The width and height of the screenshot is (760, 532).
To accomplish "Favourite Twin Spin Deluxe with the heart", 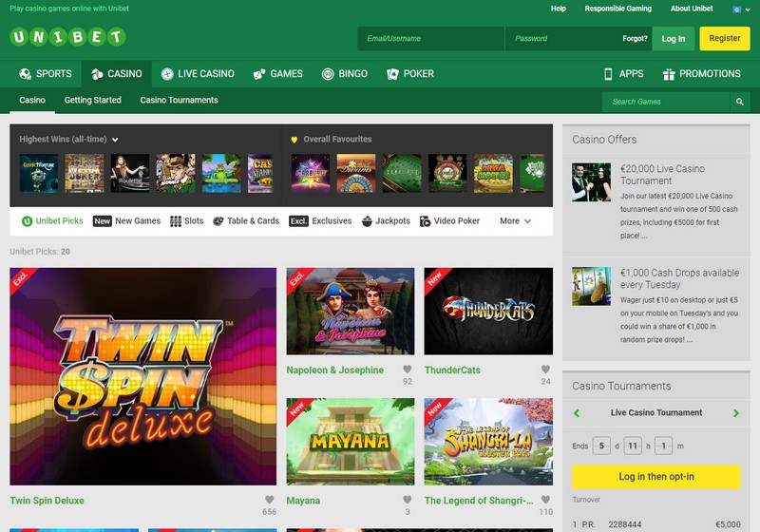I will pos(270,500).
